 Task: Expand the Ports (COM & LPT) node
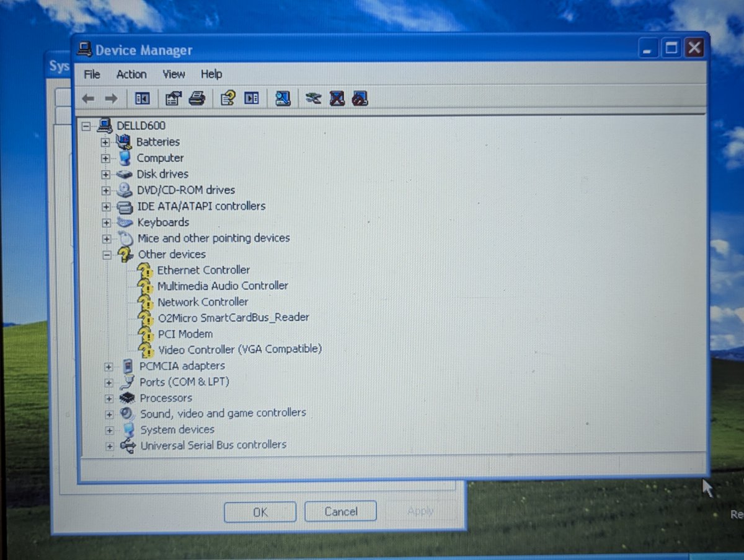[108, 382]
